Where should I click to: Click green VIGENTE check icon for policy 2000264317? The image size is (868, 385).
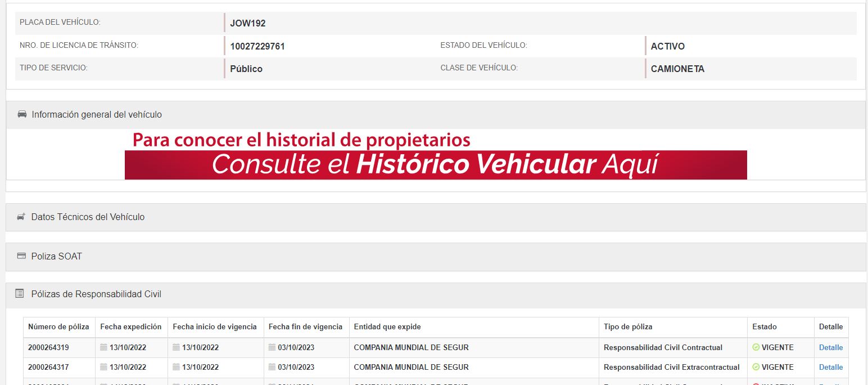pyautogui.click(x=756, y=367)
